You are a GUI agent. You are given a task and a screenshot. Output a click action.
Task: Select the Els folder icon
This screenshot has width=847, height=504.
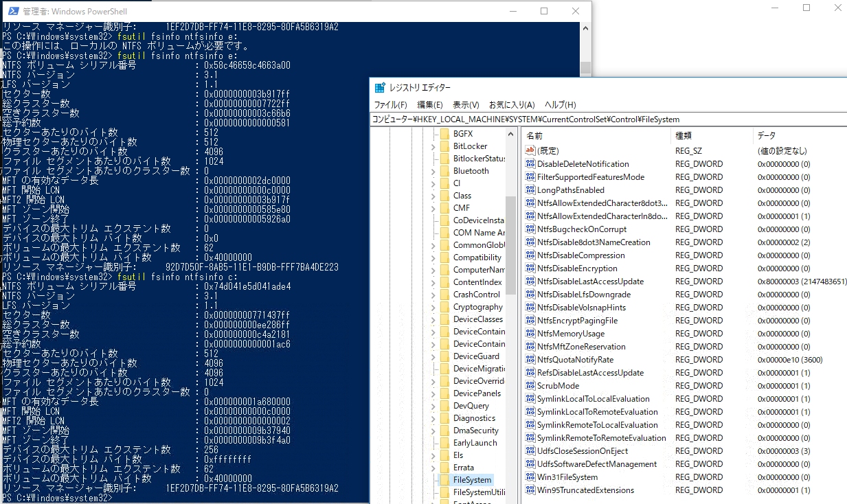[x=444, y=455]
